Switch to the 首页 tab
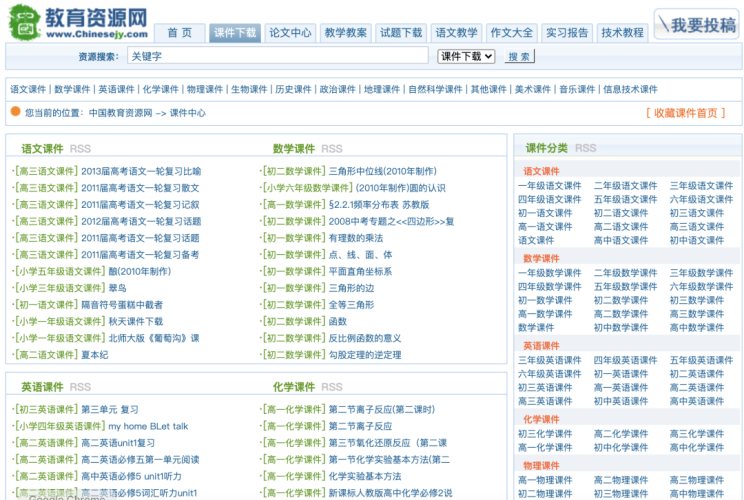The height and width of the screenshot is (500, 744). (x=180, y=32)
